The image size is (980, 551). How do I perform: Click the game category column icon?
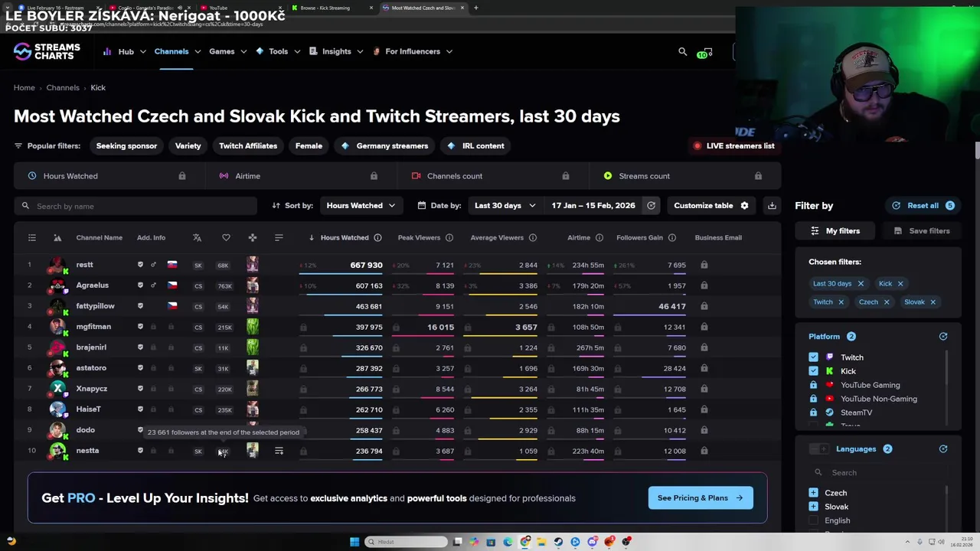point(253,238)
